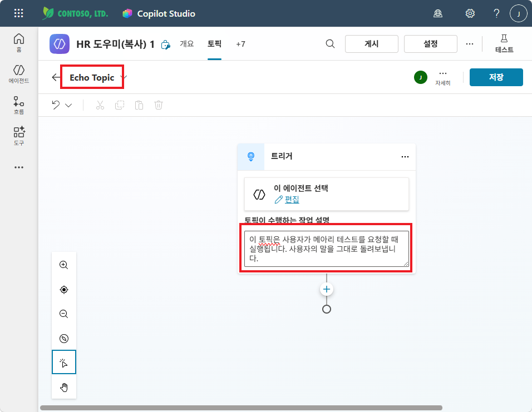532x412 pixels.
Task: Click the HR 도우미(복사) 1 agent name
Action: (115, 44)
